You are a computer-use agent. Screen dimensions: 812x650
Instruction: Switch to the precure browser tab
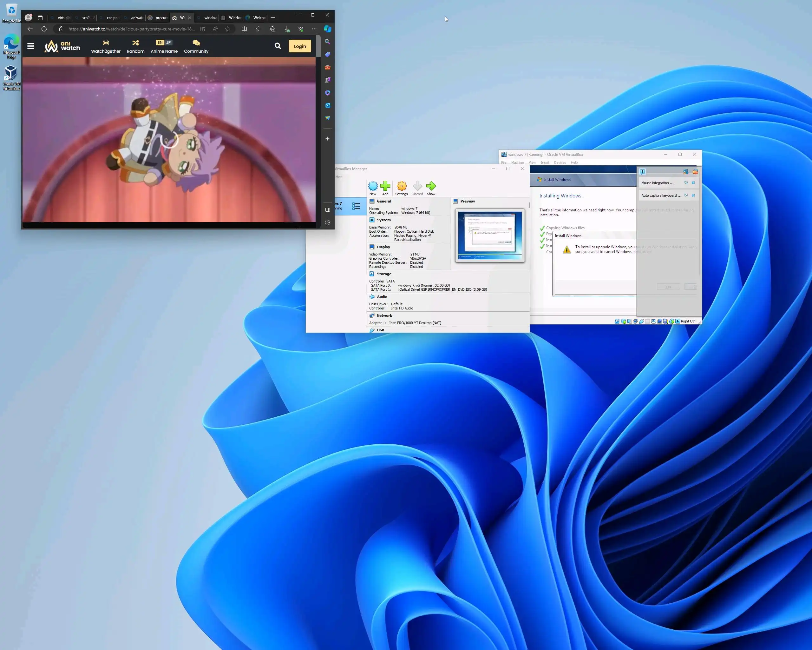point(158,18)
